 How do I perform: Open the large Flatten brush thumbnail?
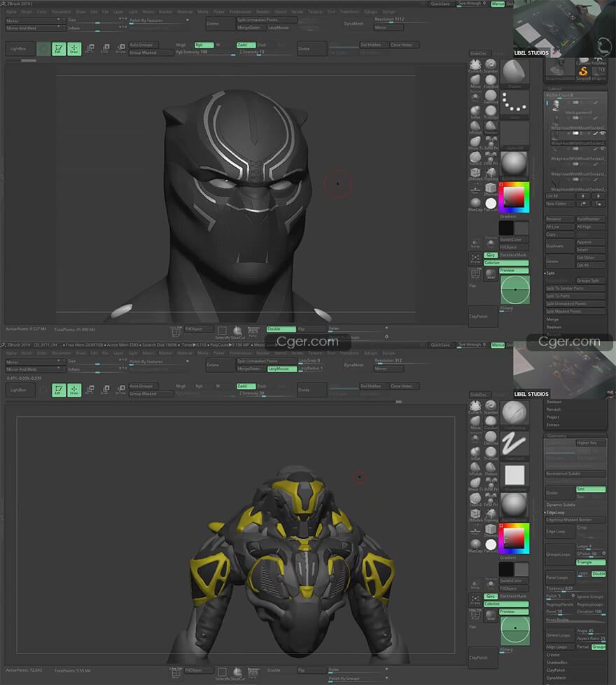515,72
